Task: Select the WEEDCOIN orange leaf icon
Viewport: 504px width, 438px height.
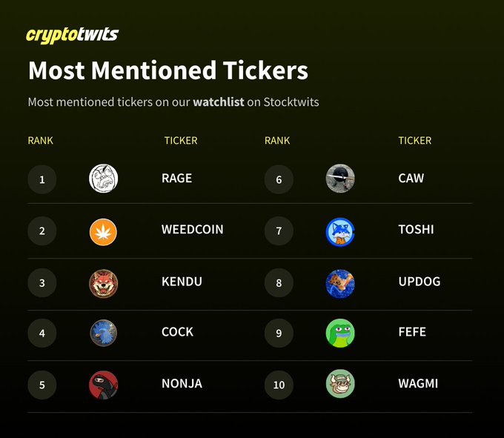Action: click(x=103, y=231)
